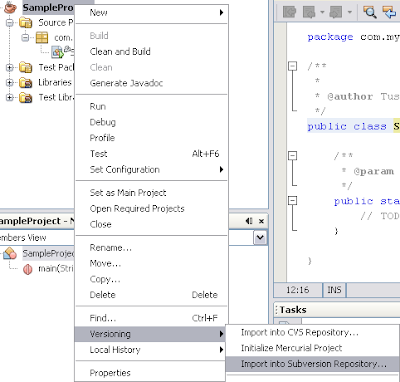Choose Rename... menu entry
Viewport: 400px width, 382px height.
click(151, 248)
